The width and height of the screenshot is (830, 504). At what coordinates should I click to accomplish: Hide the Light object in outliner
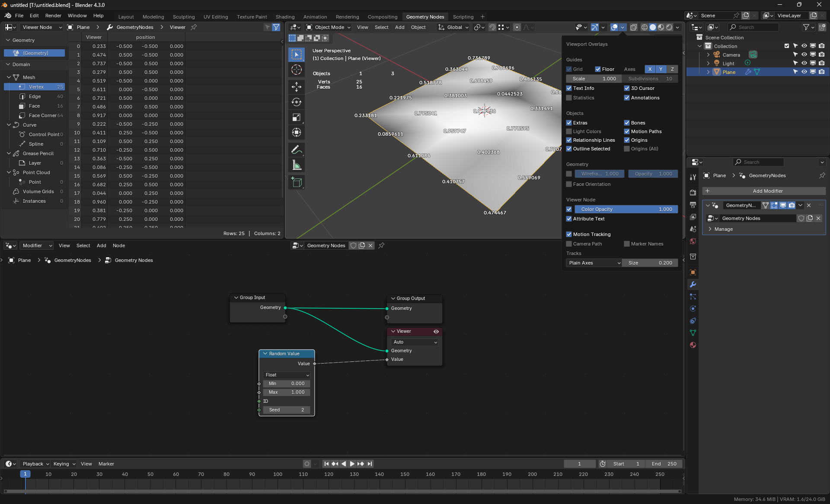click(x=804, y=63)
